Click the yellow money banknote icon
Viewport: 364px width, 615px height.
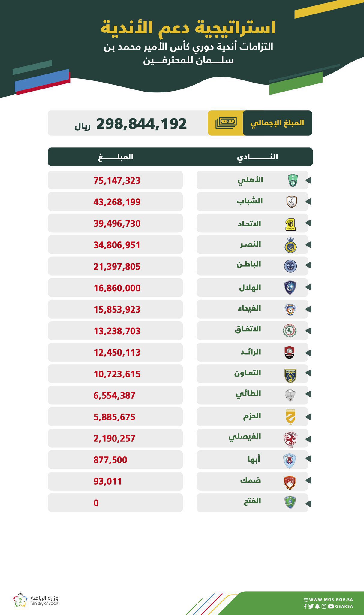(226, 123)
